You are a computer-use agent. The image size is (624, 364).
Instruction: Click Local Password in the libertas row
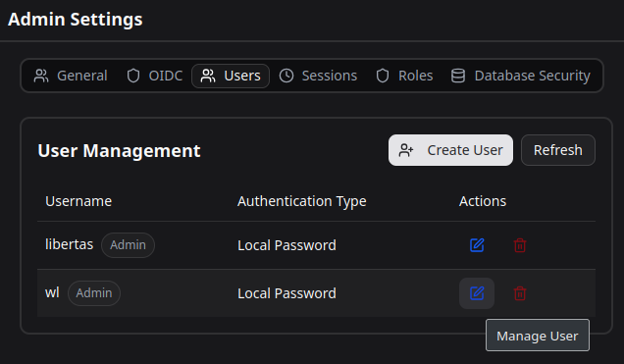286,245
